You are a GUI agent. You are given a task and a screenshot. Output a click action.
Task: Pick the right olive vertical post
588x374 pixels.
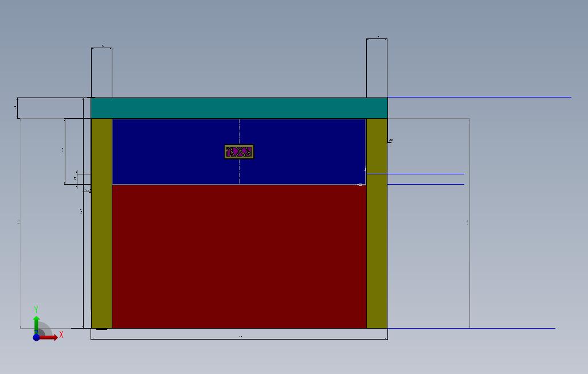(x=377, y=223)
